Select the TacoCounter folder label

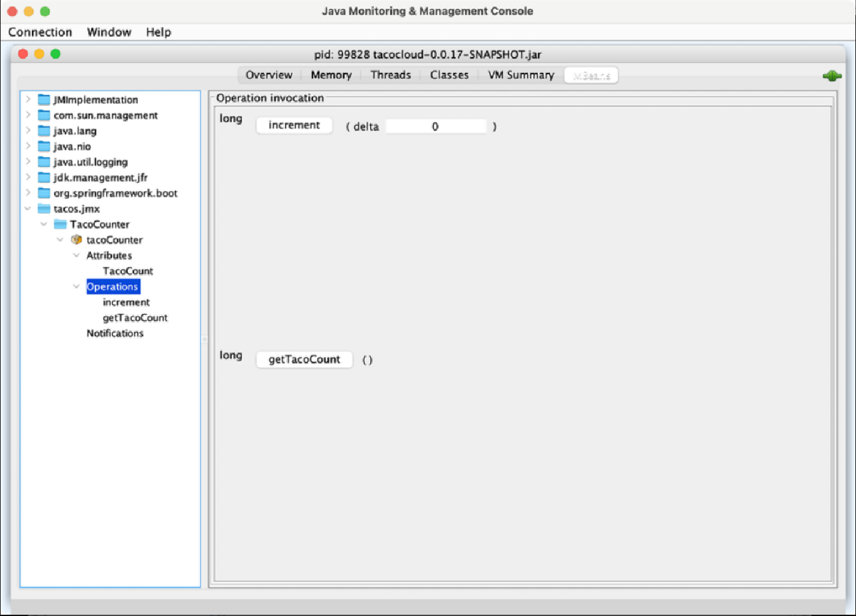[100, 224]
